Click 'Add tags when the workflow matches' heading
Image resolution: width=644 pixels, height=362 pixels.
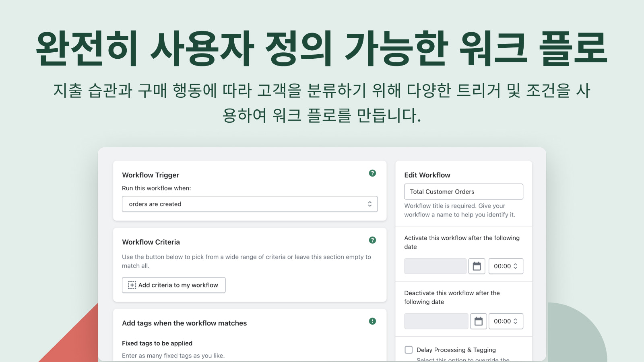pos(184,323)
